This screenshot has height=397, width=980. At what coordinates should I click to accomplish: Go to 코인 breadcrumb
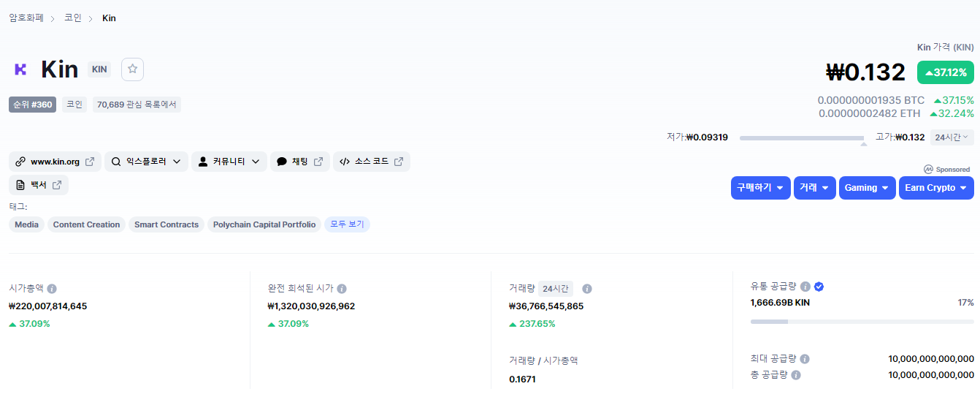click(73, 18)
